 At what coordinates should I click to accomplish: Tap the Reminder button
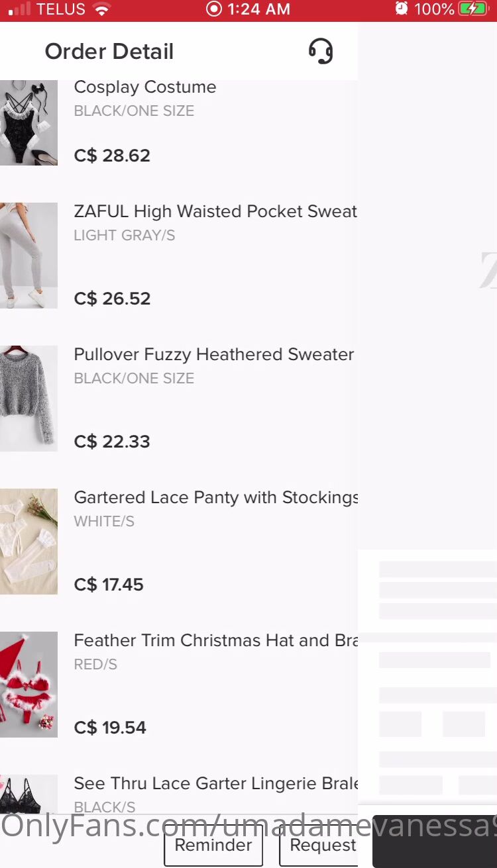(x=213, y=845)
